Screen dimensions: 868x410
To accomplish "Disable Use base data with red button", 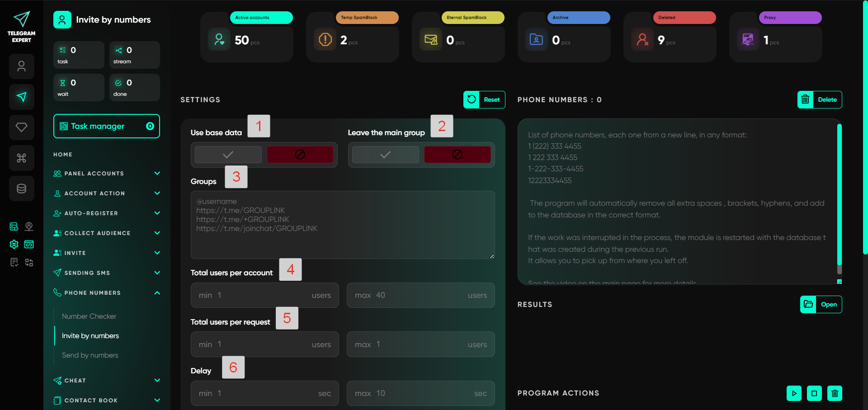I will coord(300,155).
